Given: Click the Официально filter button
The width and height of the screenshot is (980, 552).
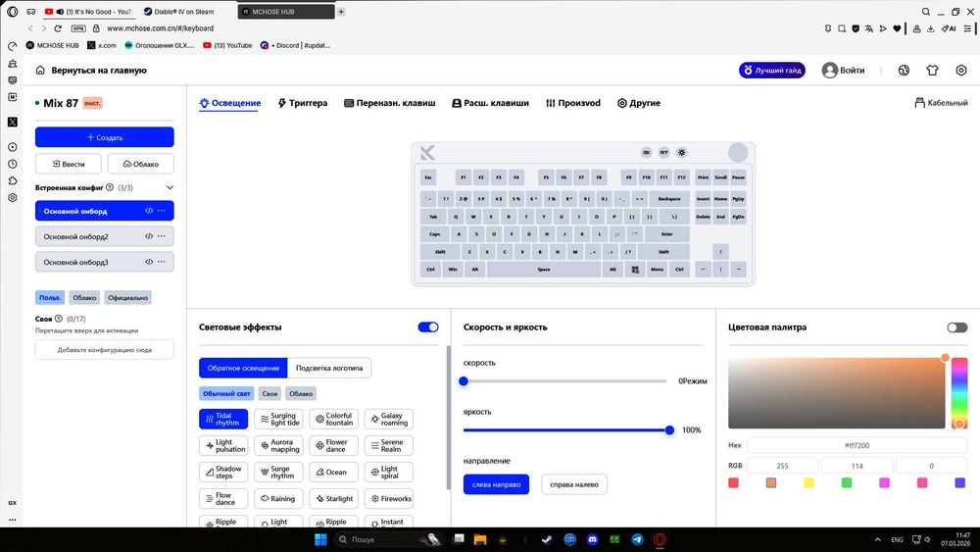Looking at the screenshot, I should (x=128, y=297).
